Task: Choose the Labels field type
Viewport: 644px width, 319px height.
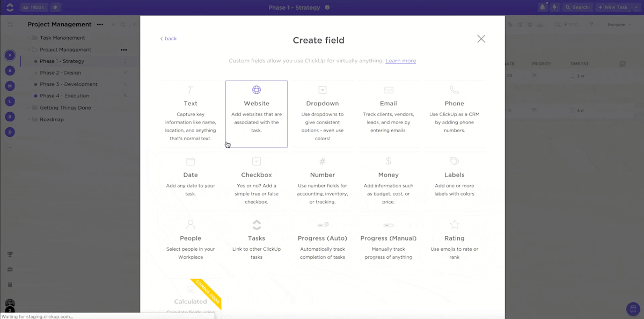Action: pyautogui.click(x=454, y=183)
